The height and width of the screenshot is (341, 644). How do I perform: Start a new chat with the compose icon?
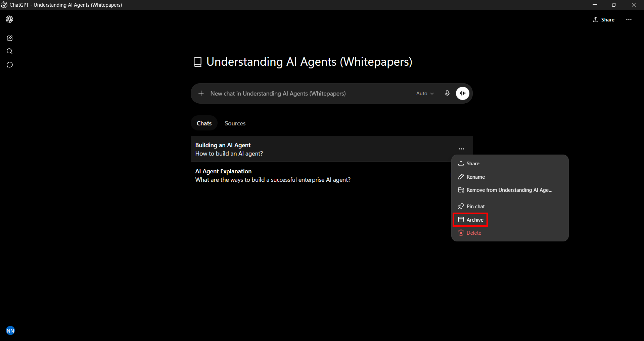10,38
